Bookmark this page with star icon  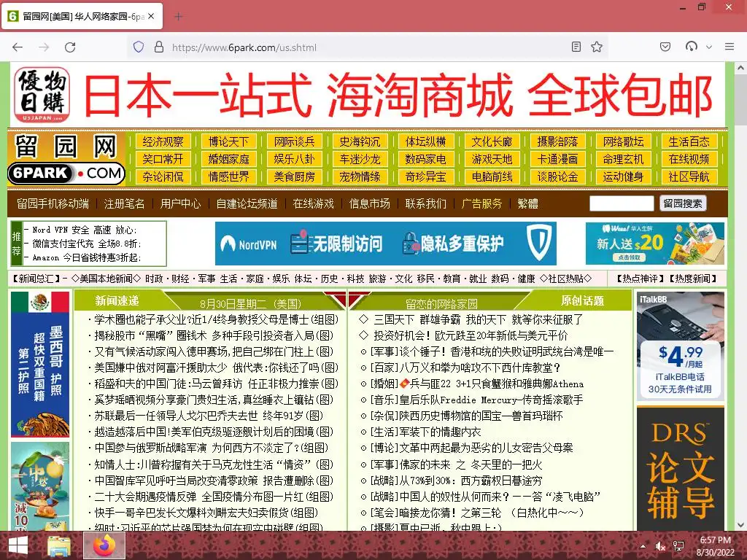point(597,47)
